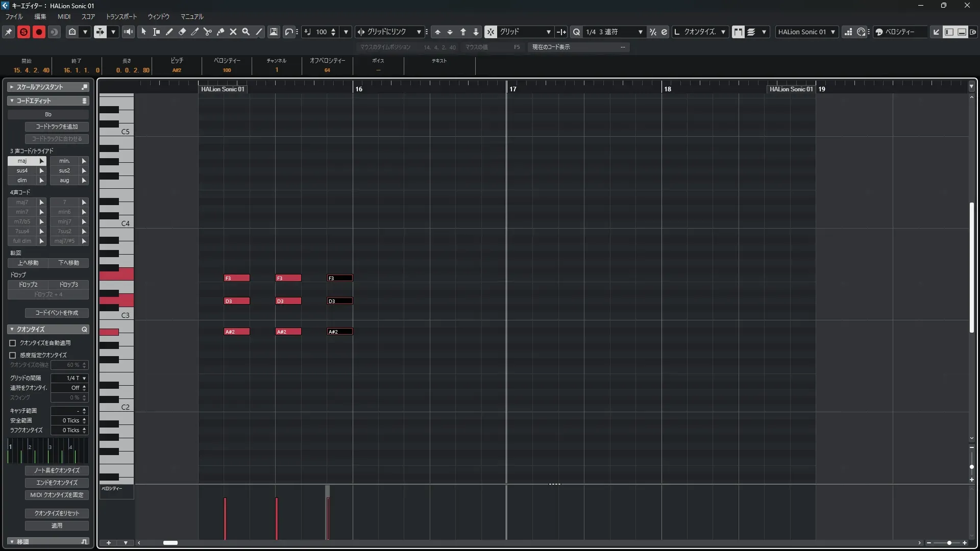Enable the Record in Editor button
The image size is (980, 551).
(39, 32)
